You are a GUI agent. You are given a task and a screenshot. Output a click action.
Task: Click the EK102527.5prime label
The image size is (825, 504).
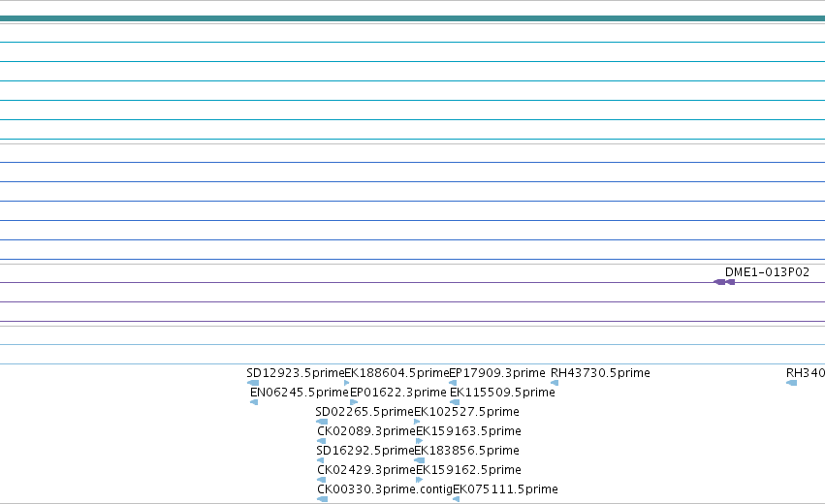pyautogui.click(x=466, y=412)
